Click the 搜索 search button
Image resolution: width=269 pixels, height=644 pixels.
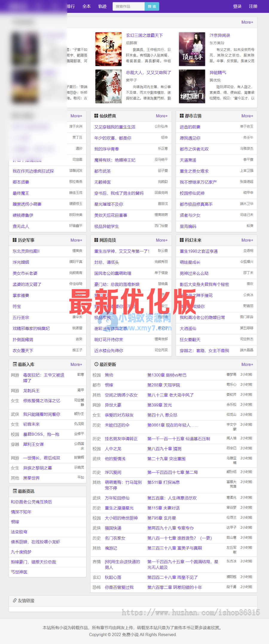[152, 6]
